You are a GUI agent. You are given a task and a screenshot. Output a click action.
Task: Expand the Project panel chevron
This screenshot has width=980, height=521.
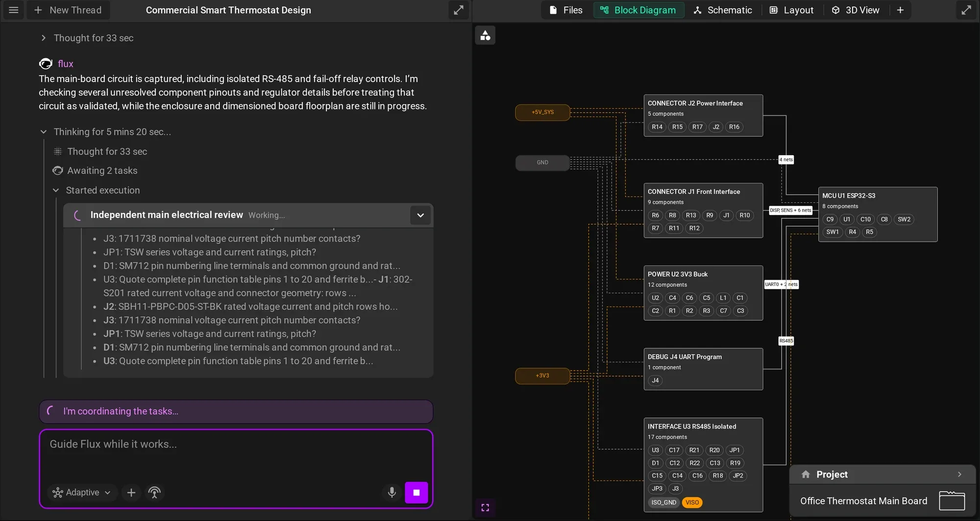coord(959,474)
